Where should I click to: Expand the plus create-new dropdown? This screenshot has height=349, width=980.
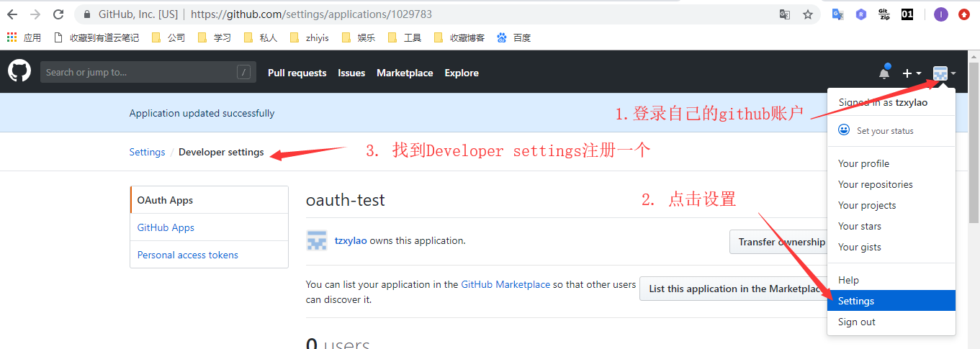click(x=912, y=73)
